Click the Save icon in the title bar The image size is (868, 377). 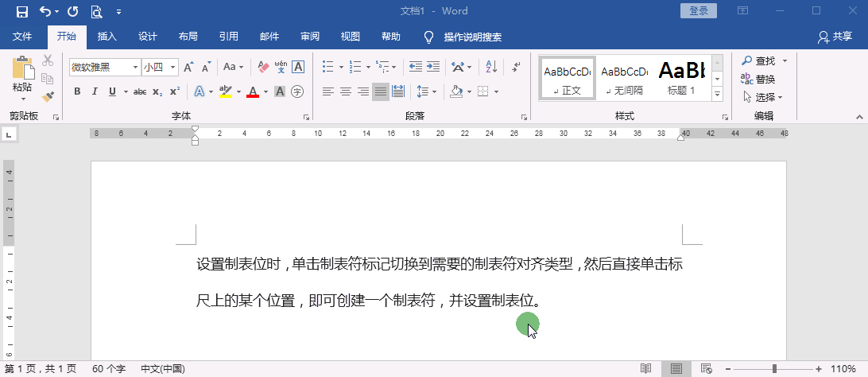click(x=22, y=11)
